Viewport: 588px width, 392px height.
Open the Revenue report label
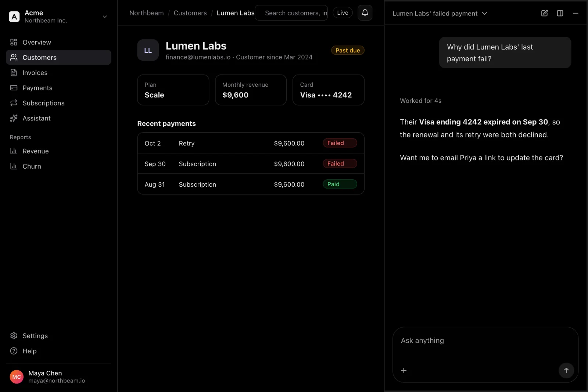point(36,151)
